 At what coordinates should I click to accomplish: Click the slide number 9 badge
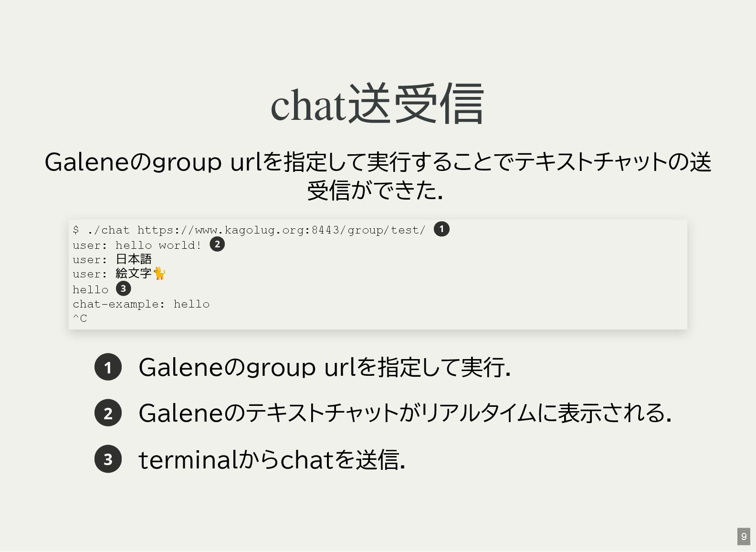(x=744, y=536)
